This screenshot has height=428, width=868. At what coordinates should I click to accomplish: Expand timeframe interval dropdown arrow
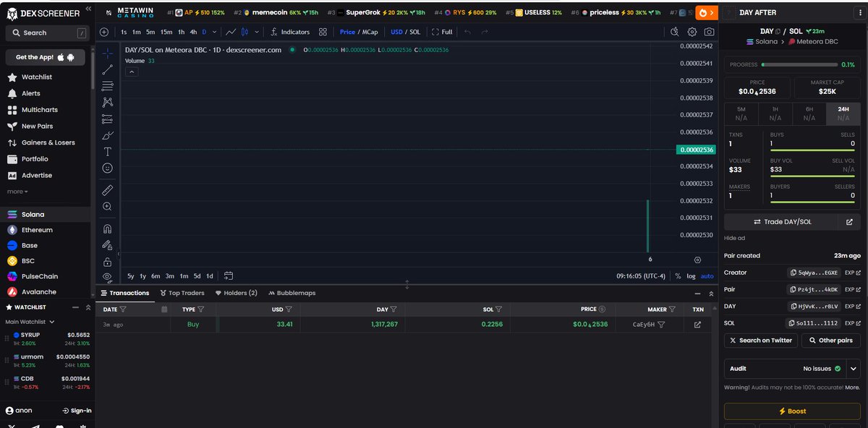click(214, 32)
